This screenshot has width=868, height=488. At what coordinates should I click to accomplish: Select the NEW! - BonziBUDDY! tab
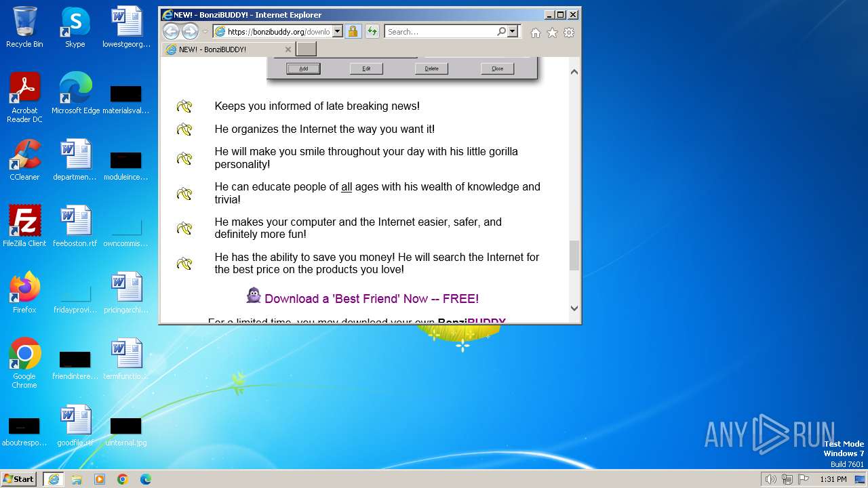pyautogui.click(x=229, y=49)
